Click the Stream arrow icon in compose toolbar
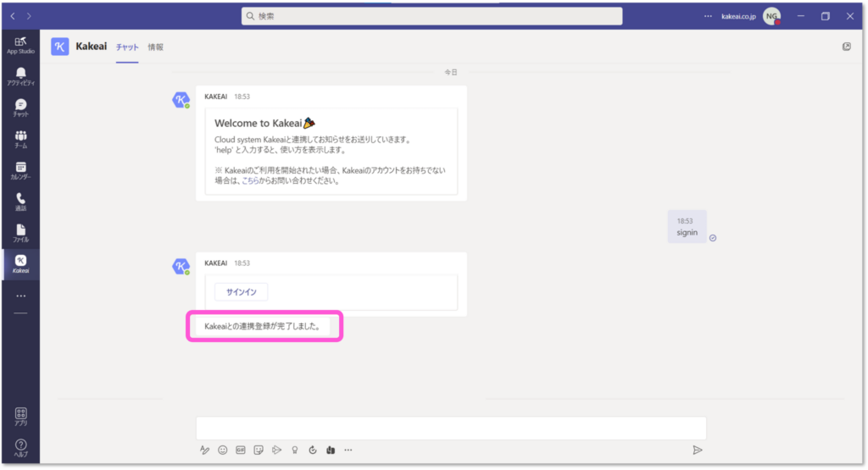 click(276, 450)
